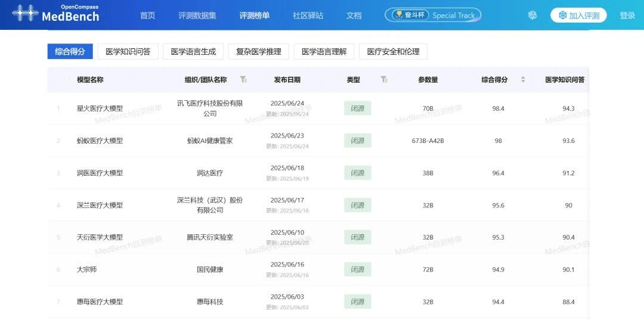Select the 医学语言生成 tab
The height and width of the screenshot is (320, 644).
pyautogui.click(x=193, y=52)
